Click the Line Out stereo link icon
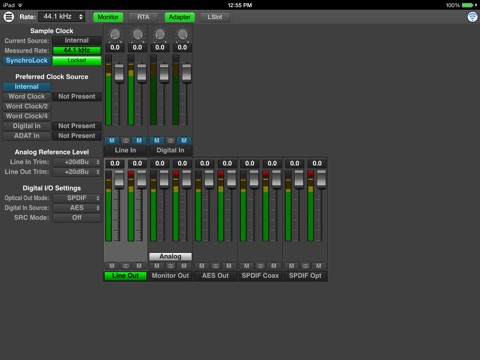480x360 pixels. 125,266
